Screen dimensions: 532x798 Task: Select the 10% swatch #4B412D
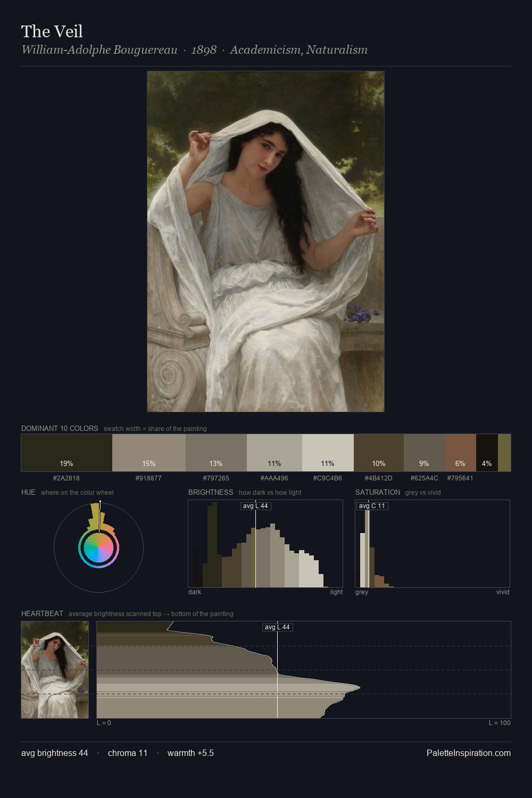click(x=379, y=453)
